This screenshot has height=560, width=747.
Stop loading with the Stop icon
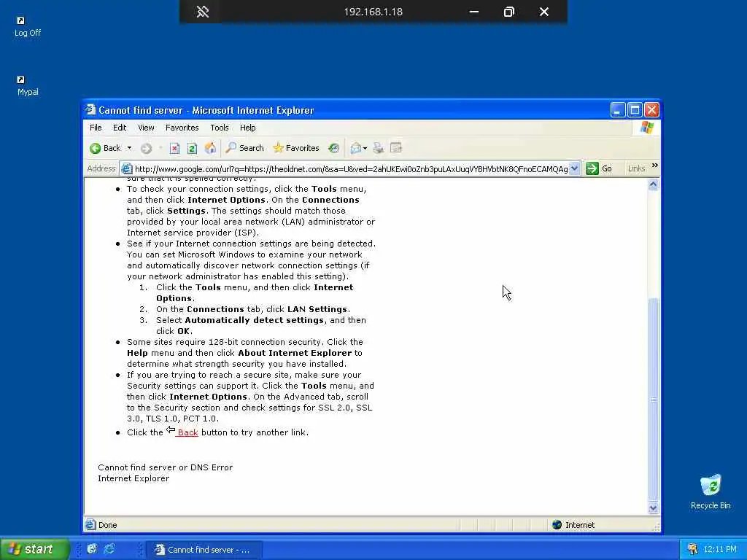coord(174,149)
